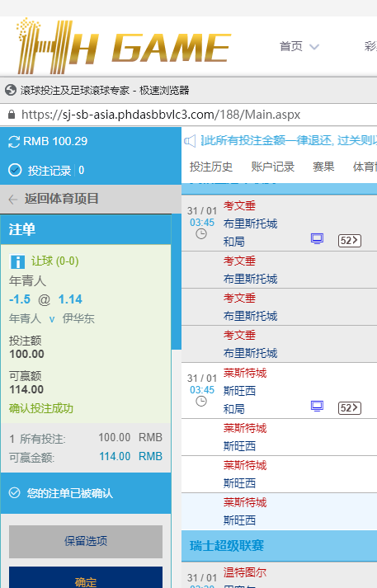
Task: Click the bet slip panel scrollbar
Action: tap(177, 282)
